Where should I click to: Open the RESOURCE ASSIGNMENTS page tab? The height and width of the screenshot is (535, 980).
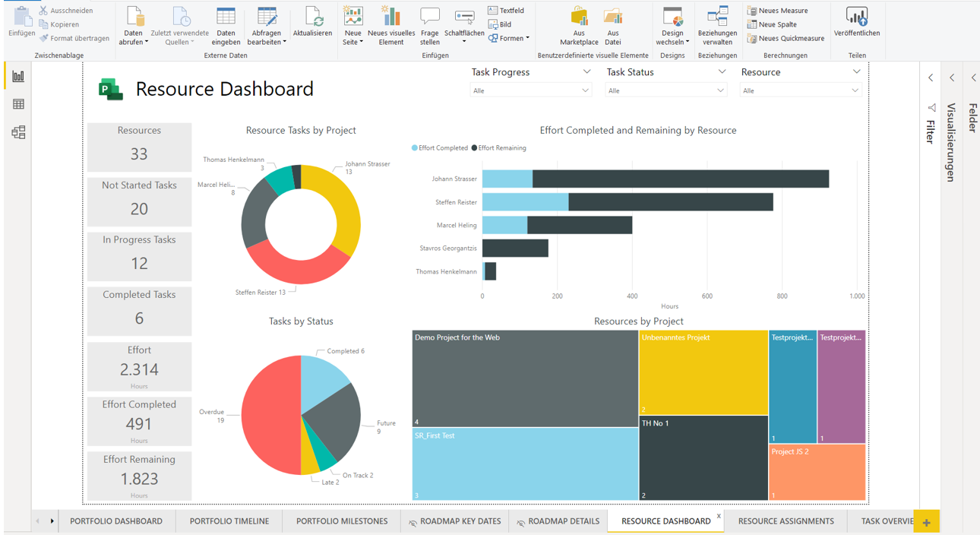786,521
